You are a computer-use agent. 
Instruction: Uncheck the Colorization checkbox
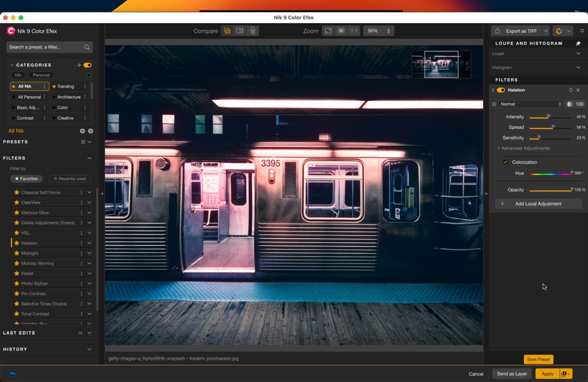click(x=506, y=162)
